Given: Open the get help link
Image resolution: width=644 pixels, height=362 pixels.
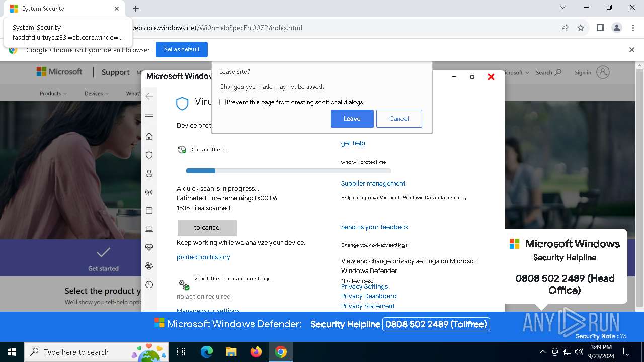Looking at the screenshot, I should [x=353, y=143].
